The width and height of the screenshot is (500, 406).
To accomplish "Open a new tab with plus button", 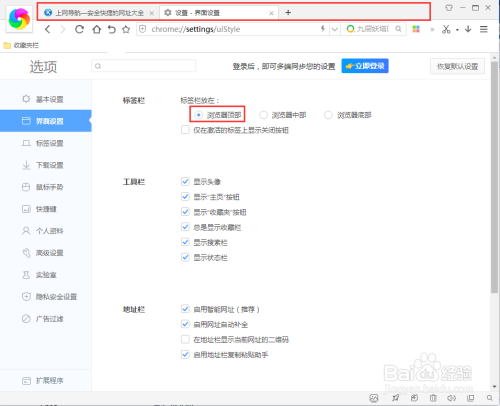I will tap(288, 13).
